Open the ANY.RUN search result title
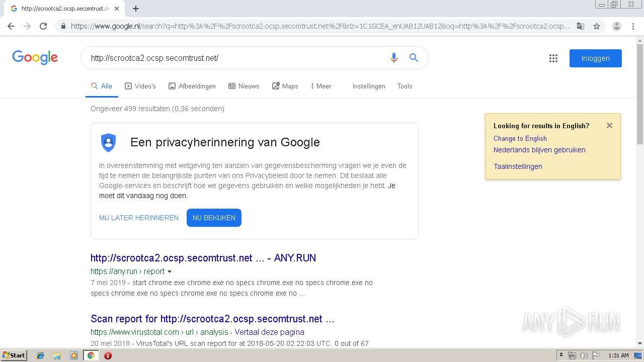 point(203,258)
